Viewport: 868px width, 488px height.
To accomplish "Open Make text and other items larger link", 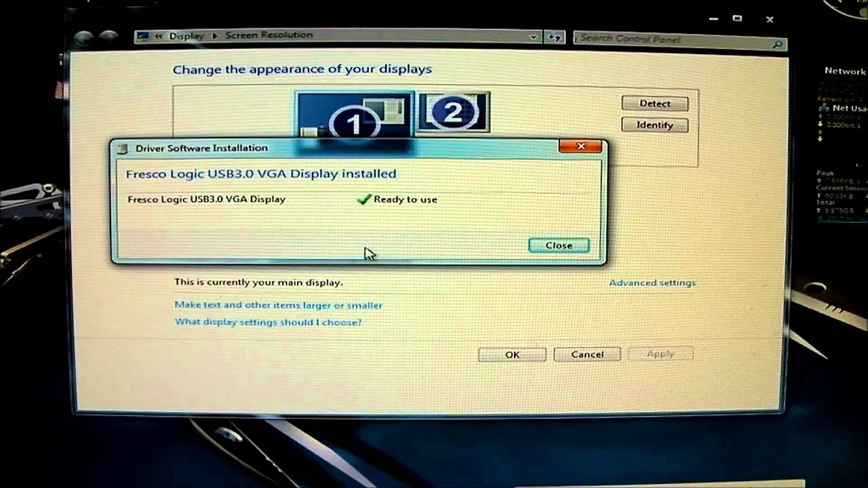I will [x=278, y=306].
